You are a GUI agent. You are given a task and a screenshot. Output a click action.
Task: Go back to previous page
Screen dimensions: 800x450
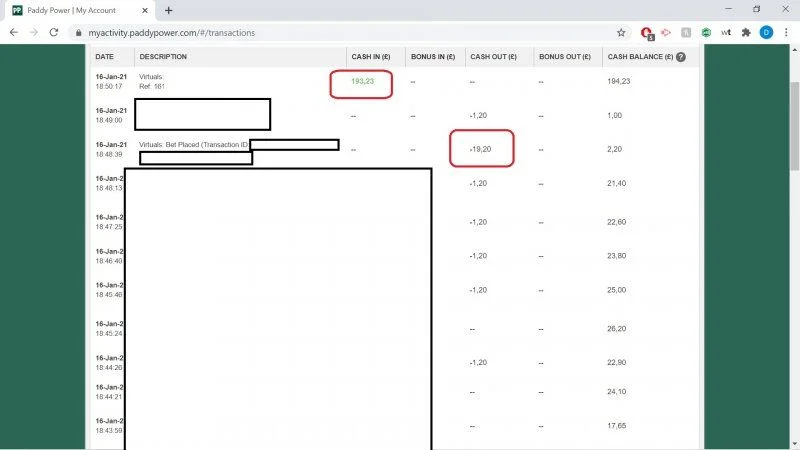click(14, 32)
